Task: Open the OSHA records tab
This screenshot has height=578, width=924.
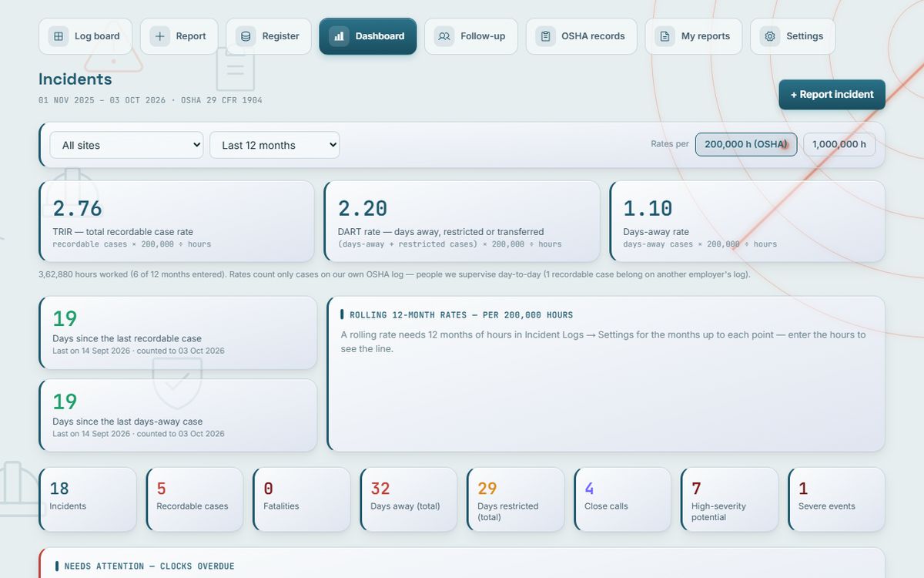Action: point(581,36)
